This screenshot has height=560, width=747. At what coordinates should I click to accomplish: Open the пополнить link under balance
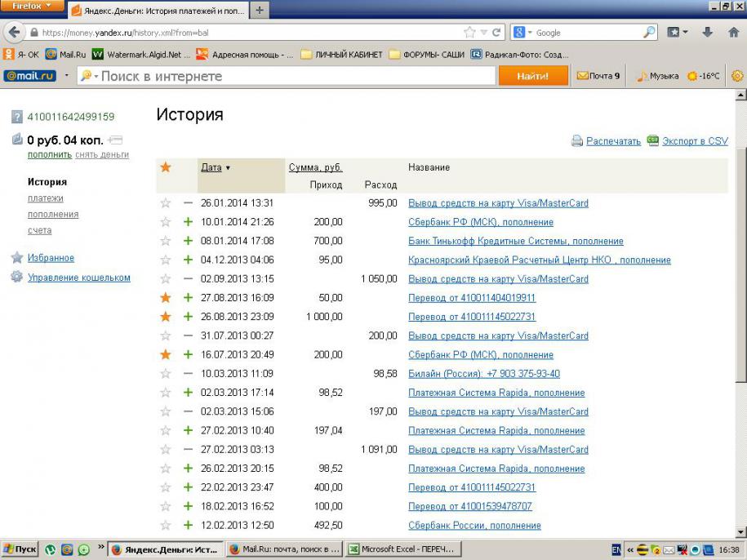[x=49, y=155]
